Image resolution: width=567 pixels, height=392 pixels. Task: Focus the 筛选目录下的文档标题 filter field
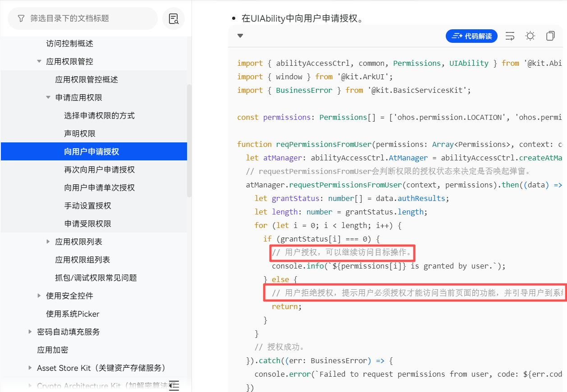point(83,18)
